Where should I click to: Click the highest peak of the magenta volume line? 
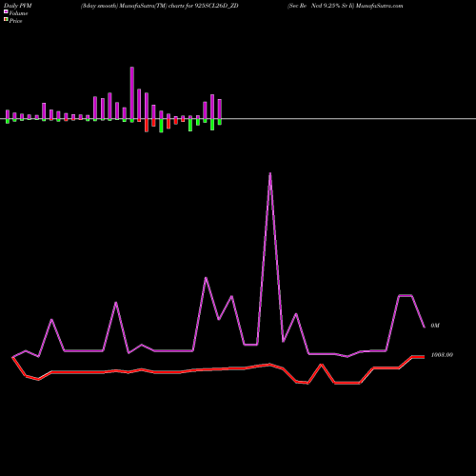pos(270,174)
